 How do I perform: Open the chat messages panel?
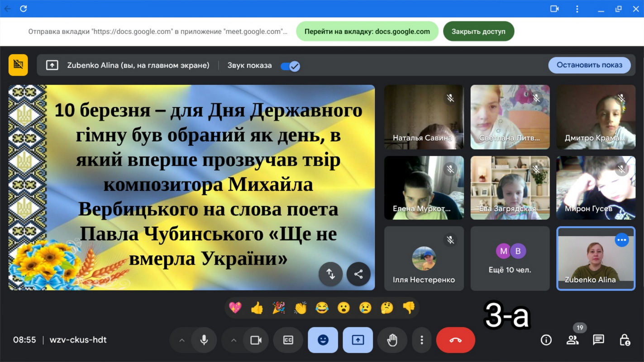coord(598,340)
